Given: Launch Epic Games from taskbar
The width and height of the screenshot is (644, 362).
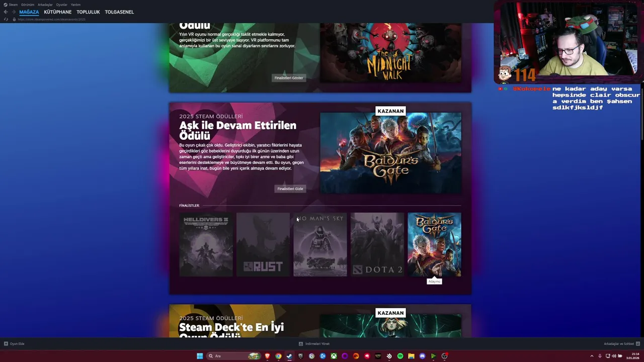Looking at the screenshot, I should (301, 356).
